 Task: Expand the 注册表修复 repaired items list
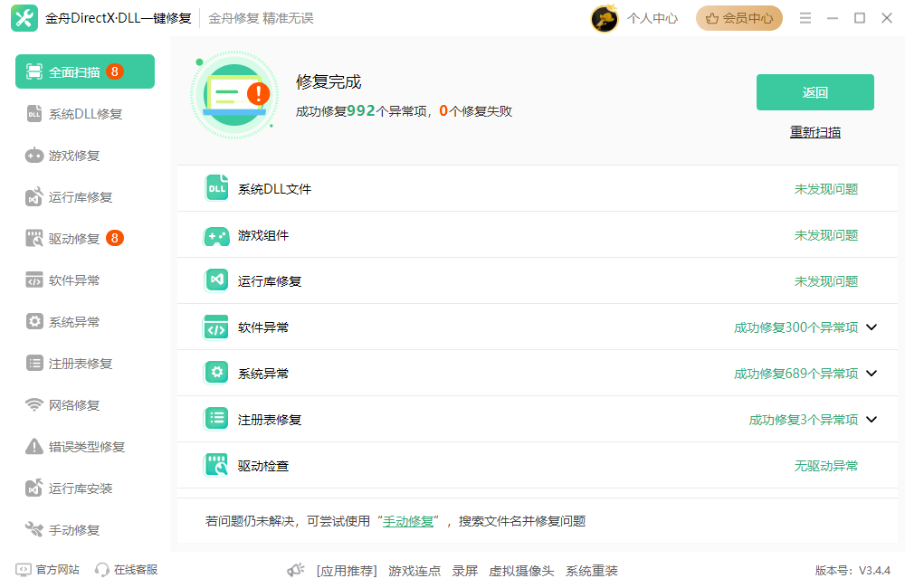click(x=872, y=420)
